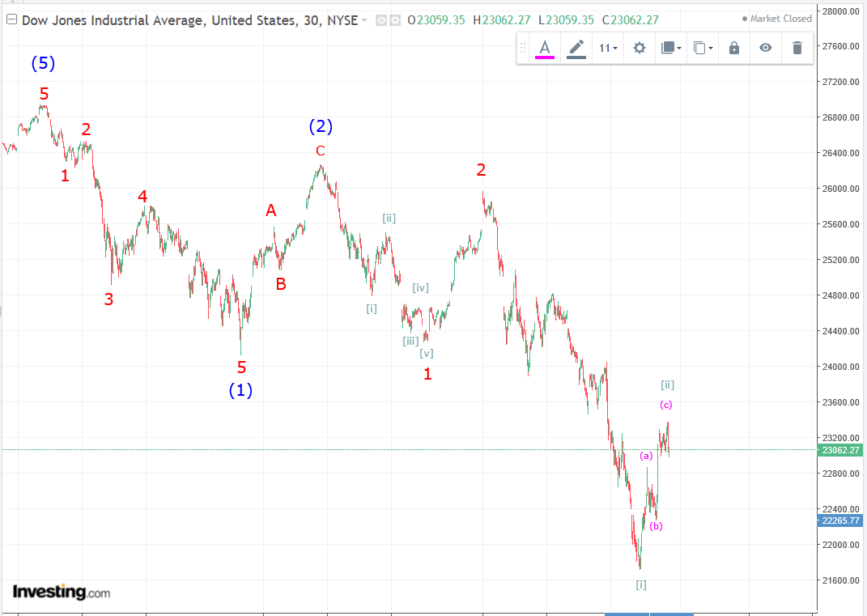The width and height of the screenshot is (867, 616).
Task: Click the close value C23062.27 in legend
Action: pyautogui.click(x=631, y=20)
